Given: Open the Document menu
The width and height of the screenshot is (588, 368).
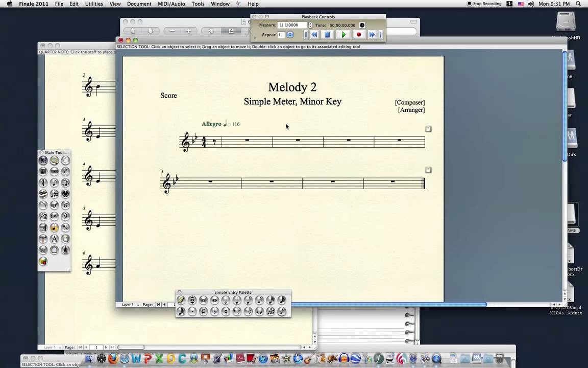Looking at the screenshot, I should click(139, 4).
